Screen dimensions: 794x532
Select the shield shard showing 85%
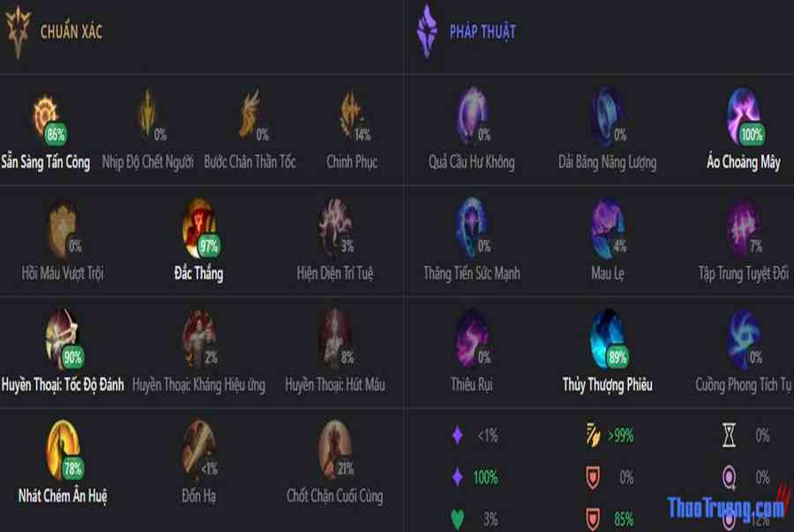click(x=593, y=519)
